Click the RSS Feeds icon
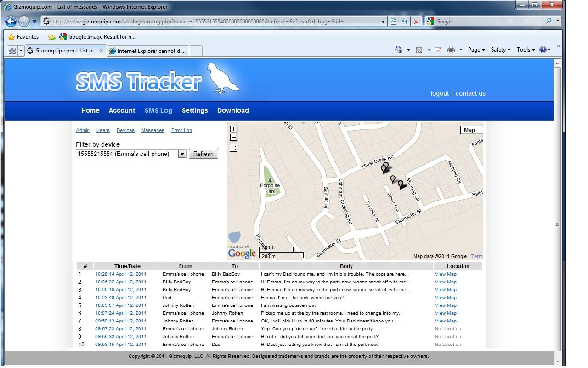 tap(419, 50)
